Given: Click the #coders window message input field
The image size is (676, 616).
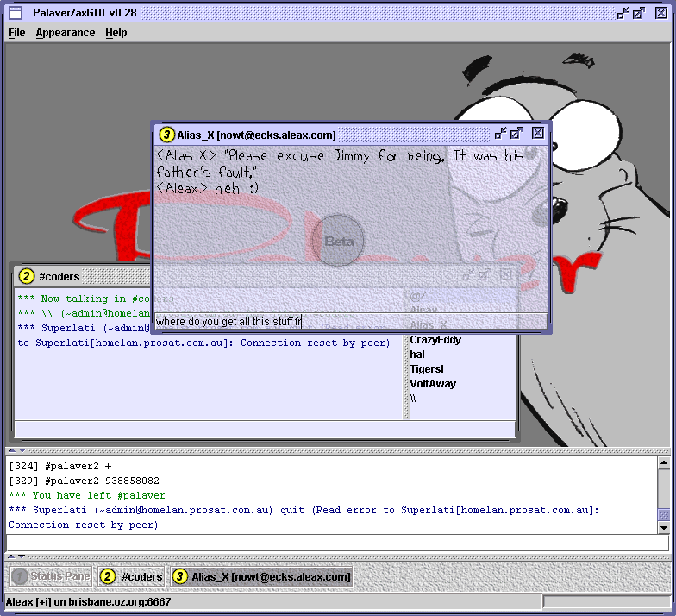Looking at the screenshot, I should pos(266,429).
